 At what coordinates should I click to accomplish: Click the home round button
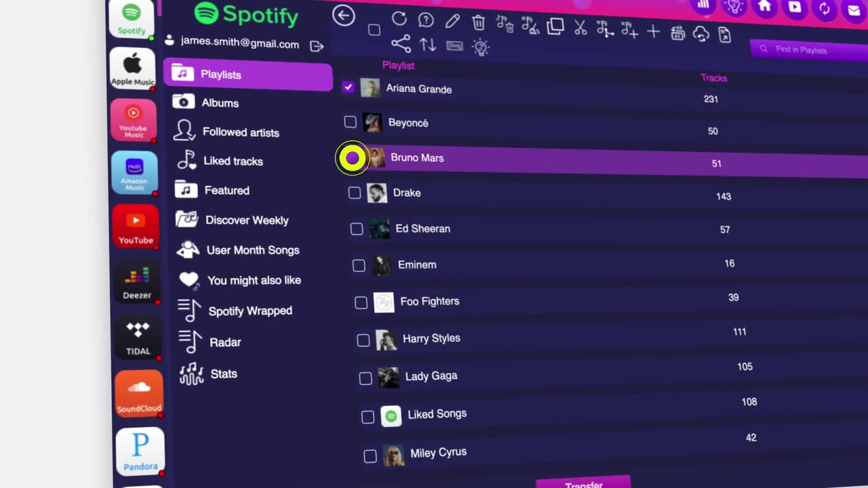[x=765, y=6]
